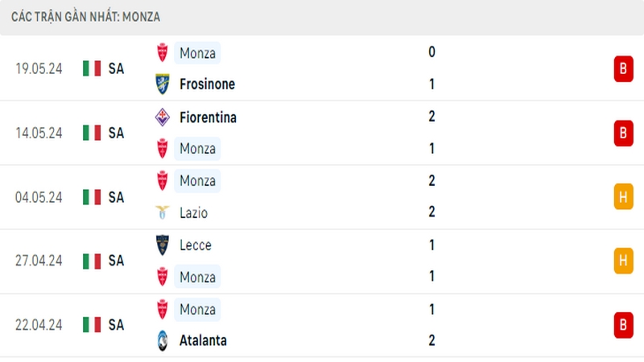Open Atalanta team name link
The width and height of the screenshot is (644, 362).
203,340
